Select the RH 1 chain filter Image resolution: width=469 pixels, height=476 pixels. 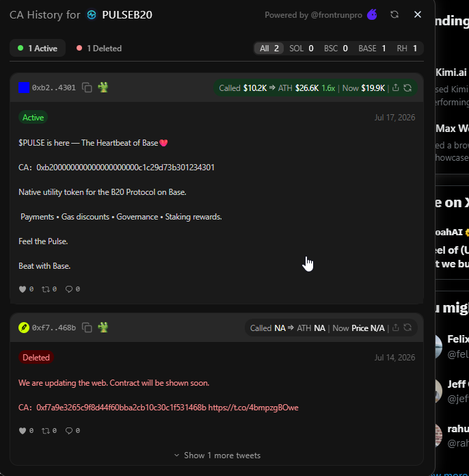(407, 49)
